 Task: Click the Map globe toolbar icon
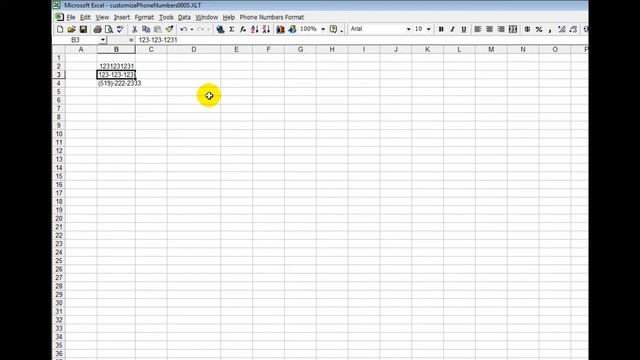click(x=292, y=29)
